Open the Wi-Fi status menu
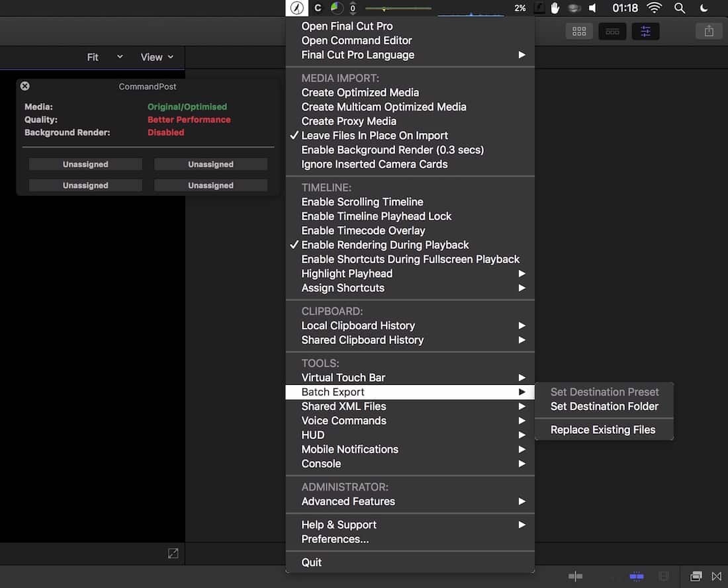 click(654, 8)
